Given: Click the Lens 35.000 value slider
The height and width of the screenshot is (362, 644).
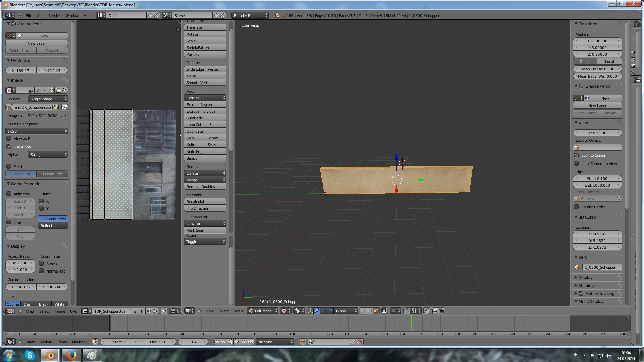Looking at the screenshot, I should pyautogui.click(x=597, y=133).
